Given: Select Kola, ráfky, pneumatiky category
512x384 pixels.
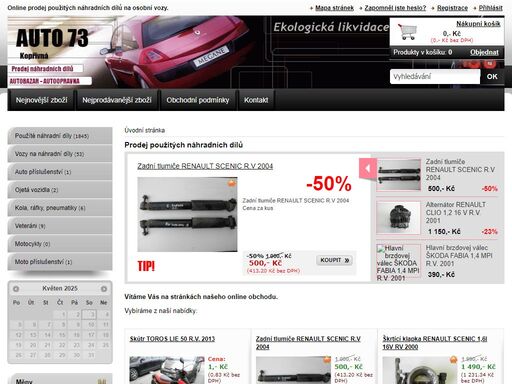Looking at the screenshot, I should coord(60,208).
